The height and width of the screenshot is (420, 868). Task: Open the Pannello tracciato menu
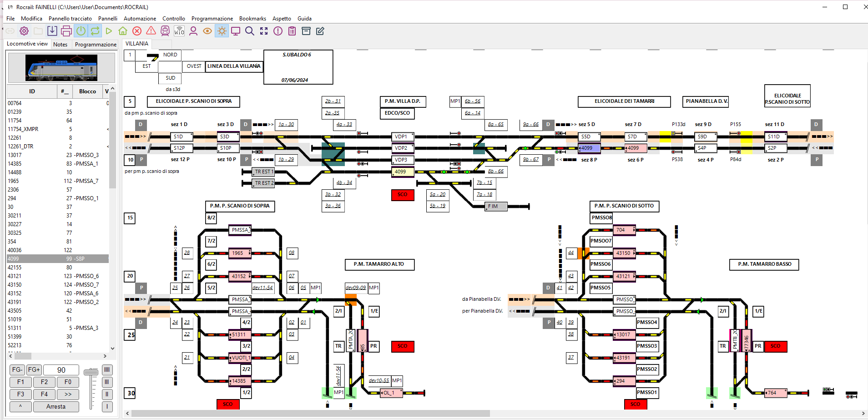click(x=70, y=19)
